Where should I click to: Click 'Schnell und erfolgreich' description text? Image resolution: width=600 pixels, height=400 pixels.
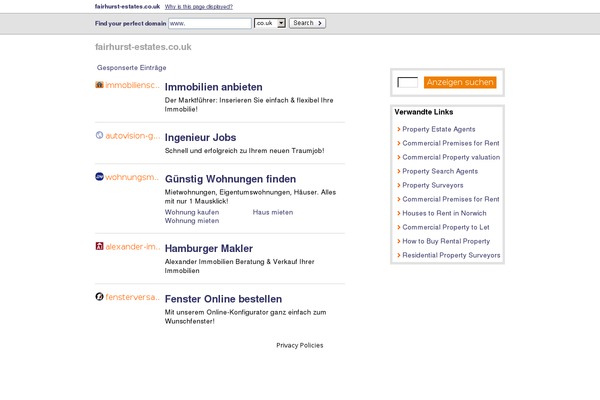245,151
